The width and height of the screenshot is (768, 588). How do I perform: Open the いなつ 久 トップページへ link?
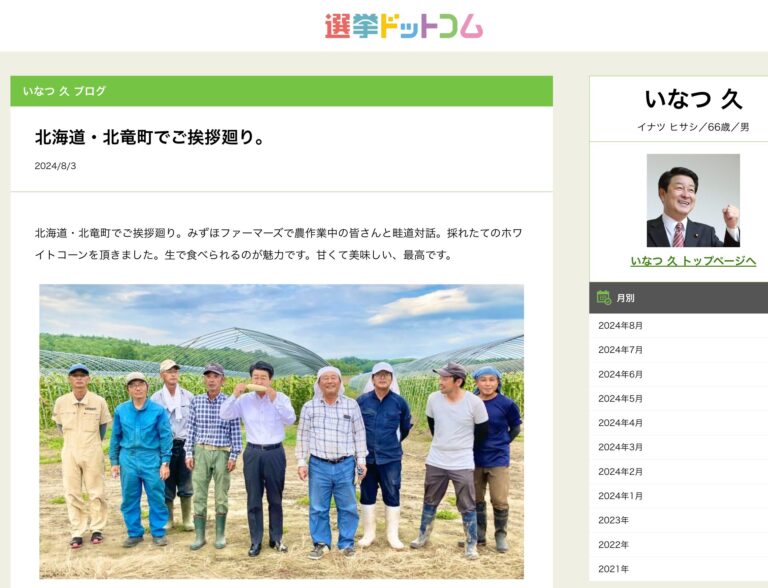(x=693, y=261)
